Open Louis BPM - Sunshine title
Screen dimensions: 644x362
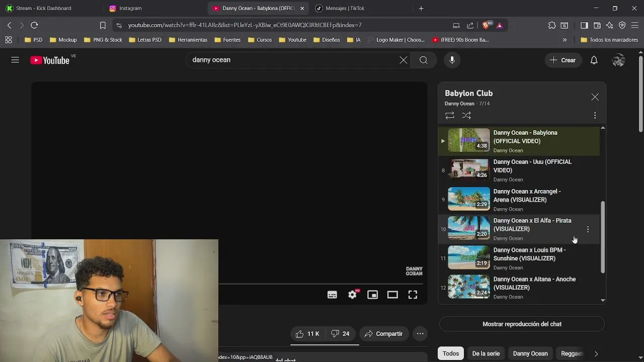(x=529, y=254)
